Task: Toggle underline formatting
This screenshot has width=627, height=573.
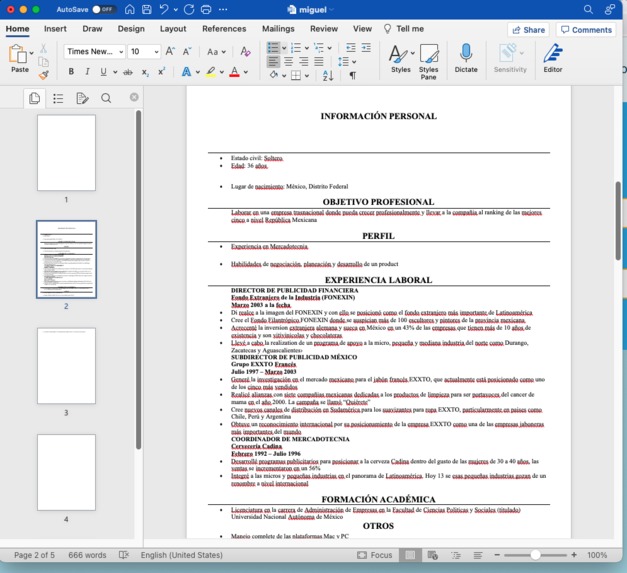Action: [103, 72]
